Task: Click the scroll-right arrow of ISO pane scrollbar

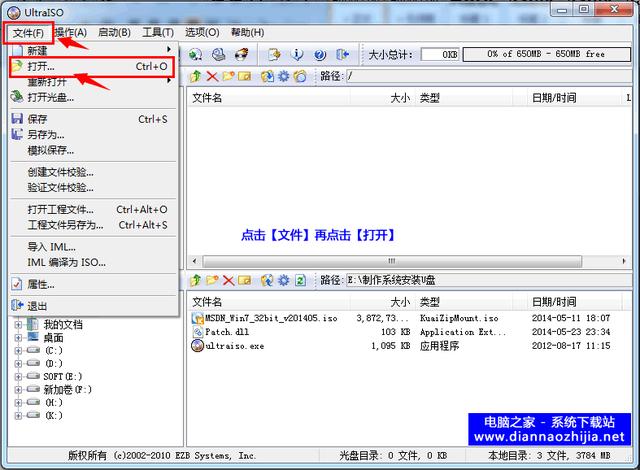Action: 624,261
